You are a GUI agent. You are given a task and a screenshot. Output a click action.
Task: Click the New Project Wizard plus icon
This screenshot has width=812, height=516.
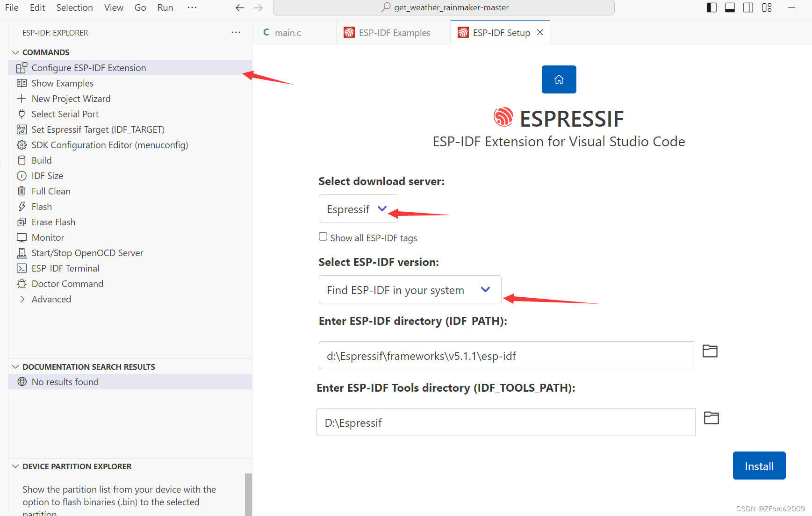click(x=22, y=99)
